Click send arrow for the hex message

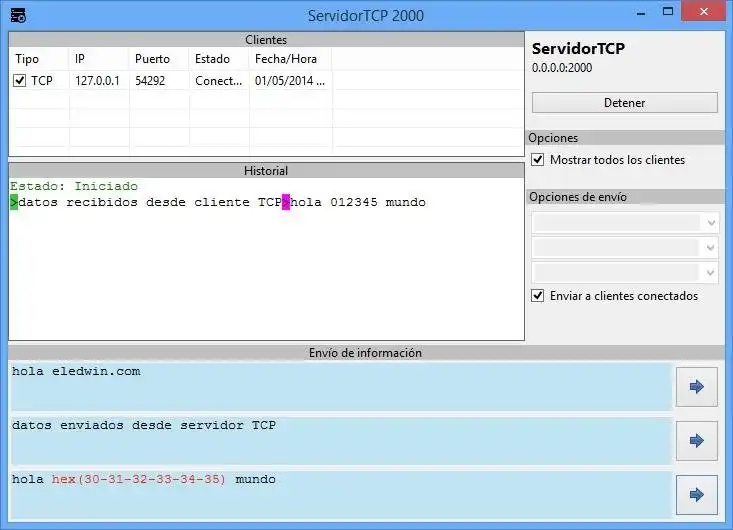(x=697, y=494)
